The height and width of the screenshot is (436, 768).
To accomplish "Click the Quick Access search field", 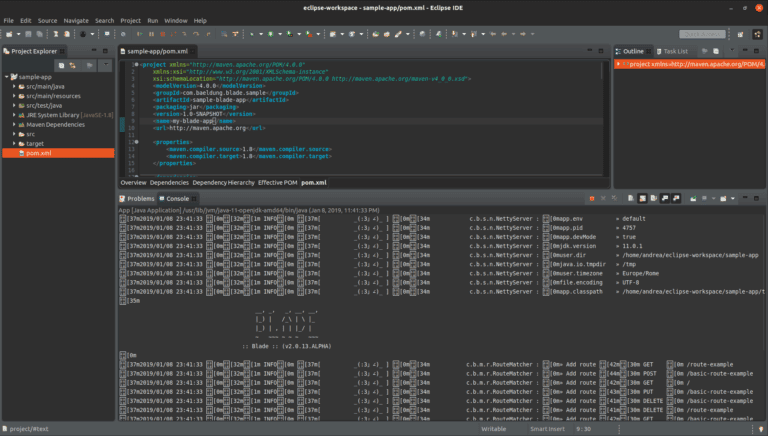I will pyautogui.click(x=700, y=34).
